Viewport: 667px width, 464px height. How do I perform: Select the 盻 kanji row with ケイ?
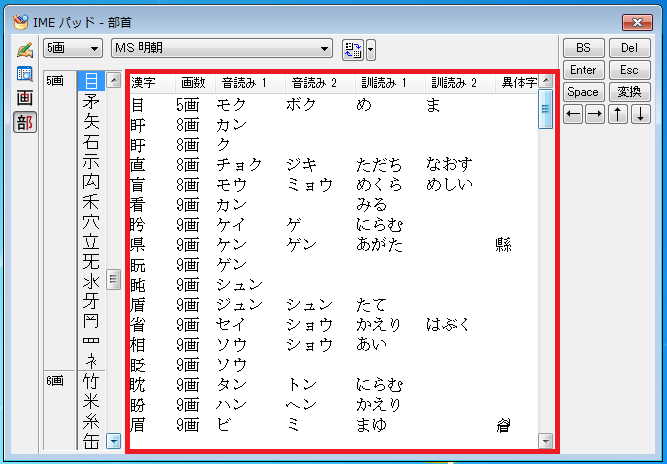point(334,225)
